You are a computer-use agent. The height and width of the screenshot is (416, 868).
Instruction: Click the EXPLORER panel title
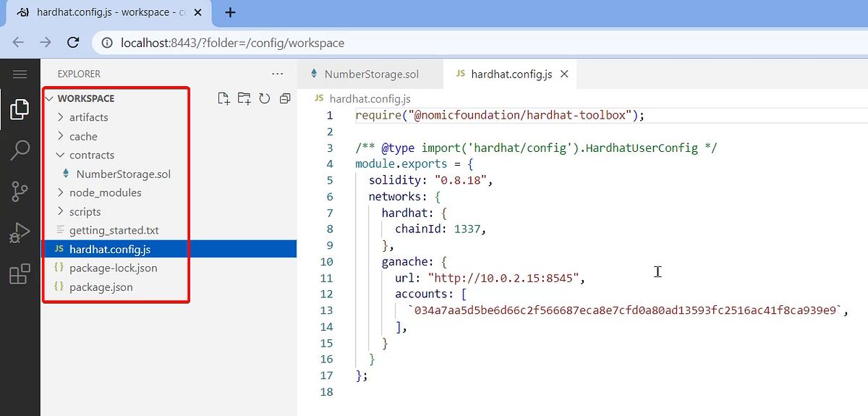point(79,74)
